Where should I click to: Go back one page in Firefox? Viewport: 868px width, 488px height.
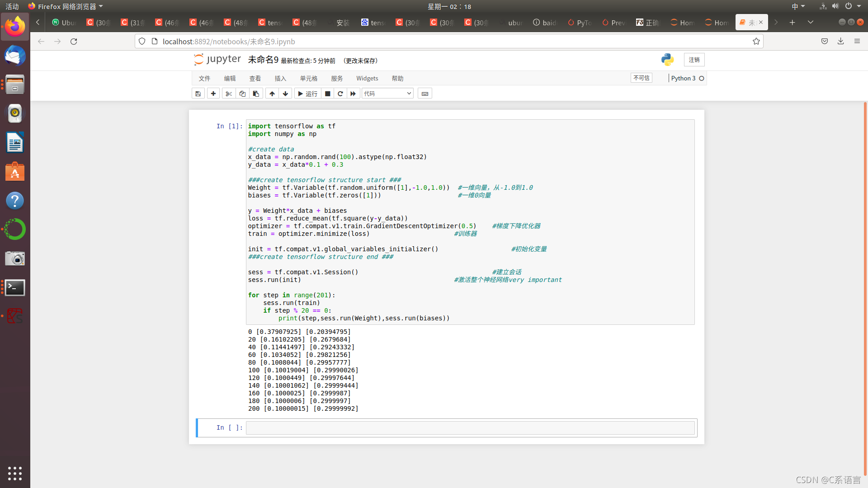pos(41,41)
